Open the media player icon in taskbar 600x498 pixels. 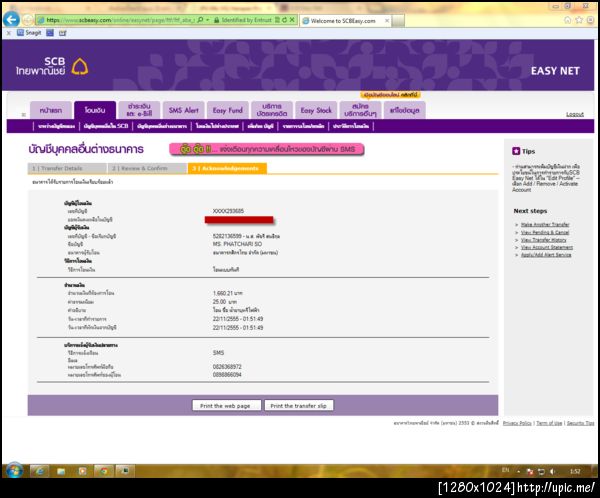[x=82, y=471]
